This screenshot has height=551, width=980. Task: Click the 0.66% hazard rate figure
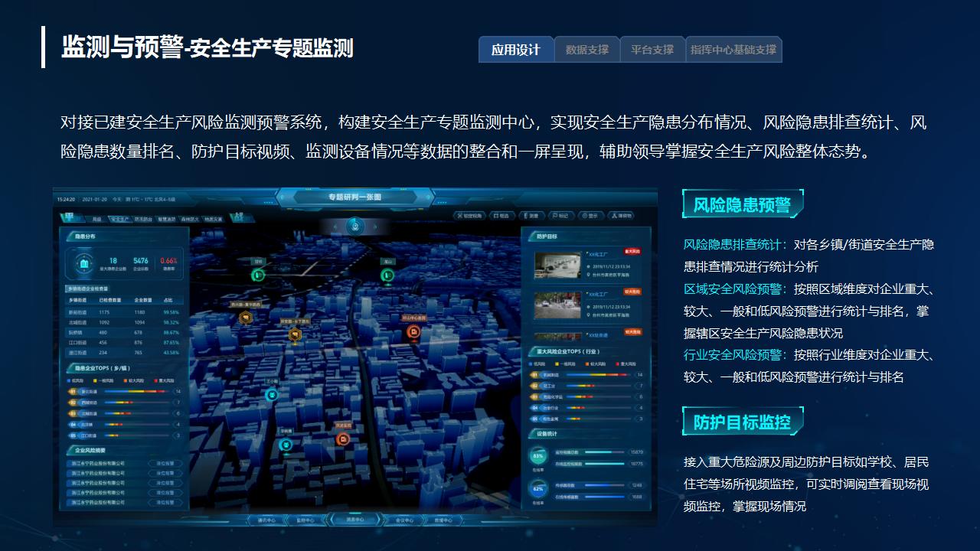[169, 261]
